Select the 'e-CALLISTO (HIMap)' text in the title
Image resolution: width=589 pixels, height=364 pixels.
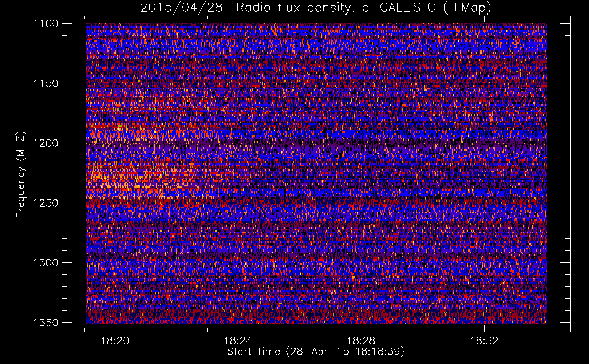[x=427, y=7]
